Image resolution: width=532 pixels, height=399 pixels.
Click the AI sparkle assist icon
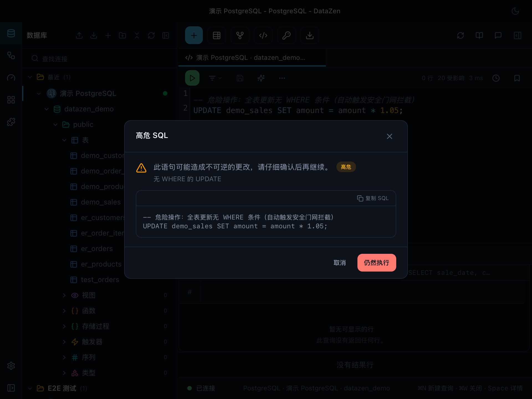click(261, 78)
